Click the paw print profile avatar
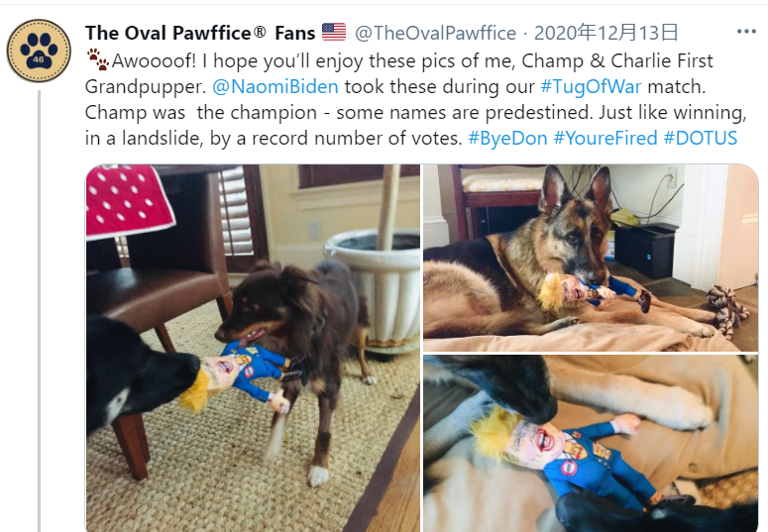The height and width of the screenshot is (532, 768). pyautogui.click(x=39, y=51)
